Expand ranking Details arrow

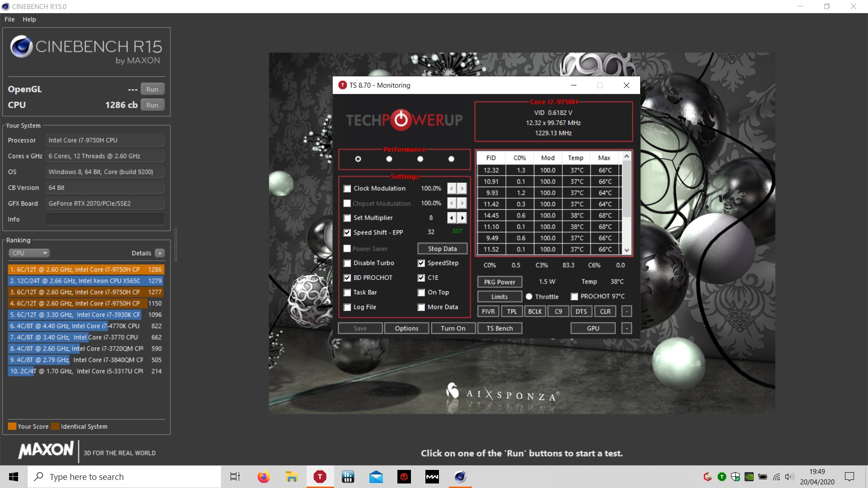click(160, 253)
